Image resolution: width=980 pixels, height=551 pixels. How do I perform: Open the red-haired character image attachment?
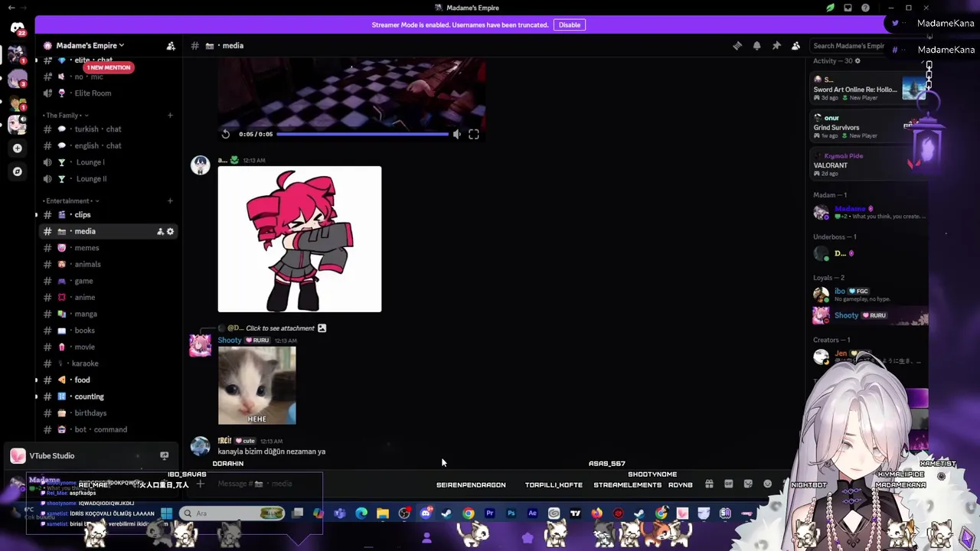point(299,239)
